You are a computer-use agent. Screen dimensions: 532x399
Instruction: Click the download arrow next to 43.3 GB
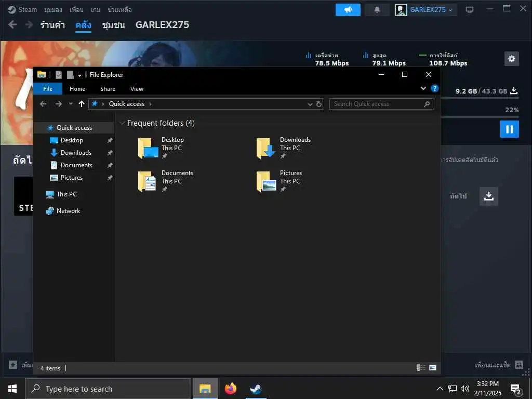click(514, 91)
